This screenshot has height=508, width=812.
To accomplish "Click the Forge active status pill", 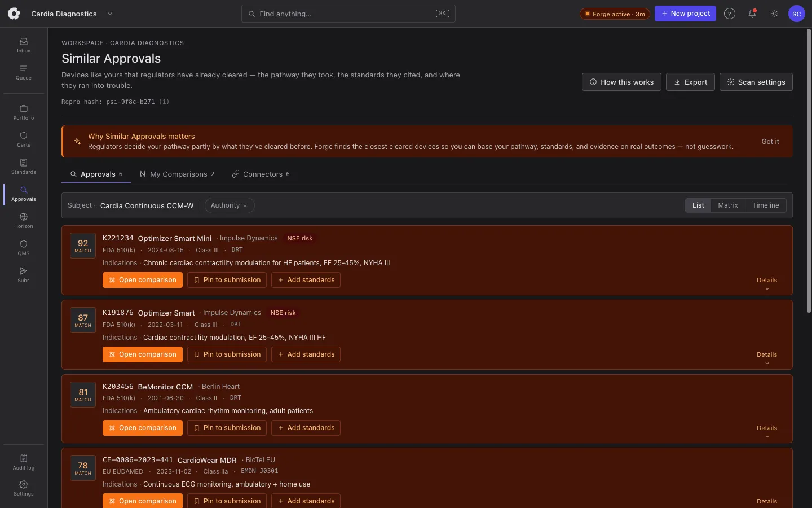I will [x=615, y=14].
